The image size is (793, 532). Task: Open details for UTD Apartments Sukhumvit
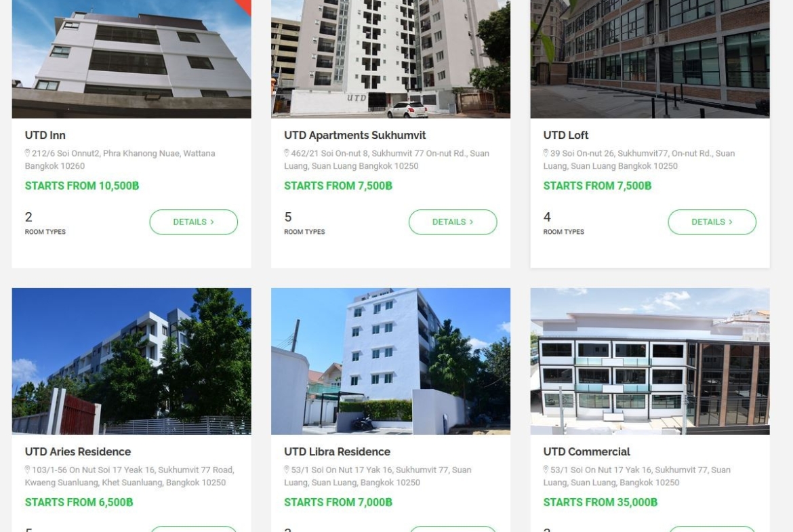pyautogui.click(x=453, y=222)
